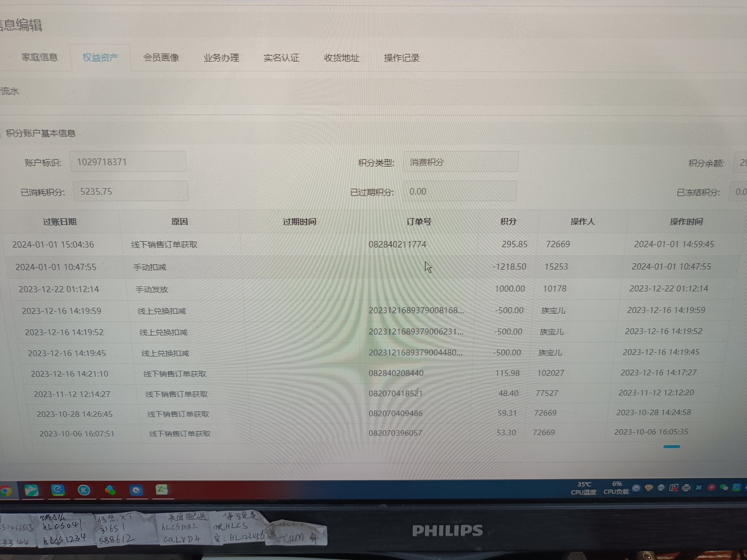Click the gold V diamond tray icon
Image resolution: width=747 pixels, height=560 pixels.
tap(648, 488)
